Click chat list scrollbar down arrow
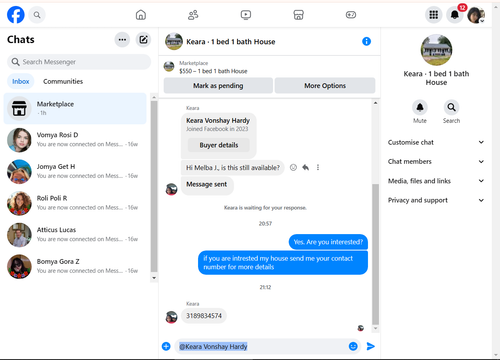This screenshot has height=360, width=500. pos(154,278)
